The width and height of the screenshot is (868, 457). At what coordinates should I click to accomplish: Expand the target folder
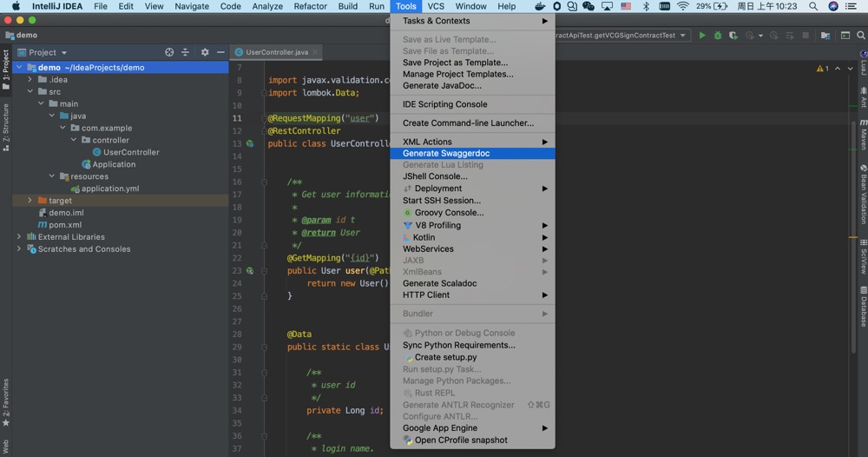30,200
